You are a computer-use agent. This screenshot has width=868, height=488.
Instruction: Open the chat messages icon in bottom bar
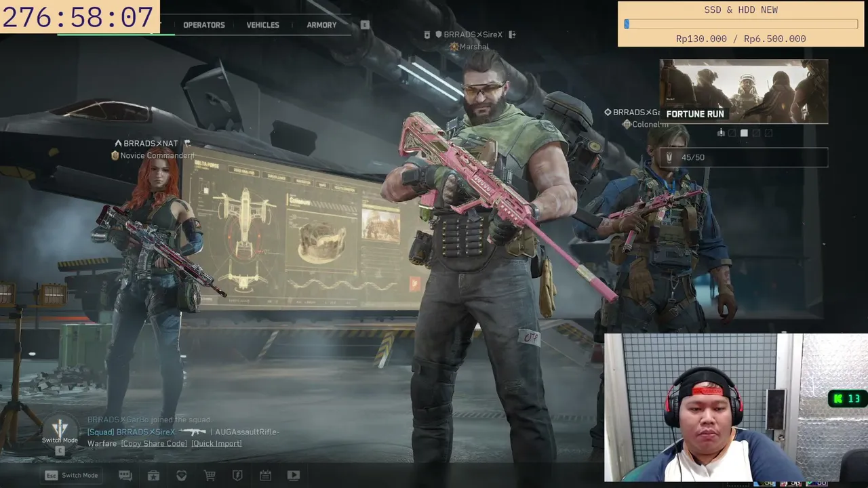(x=125, y=476)
